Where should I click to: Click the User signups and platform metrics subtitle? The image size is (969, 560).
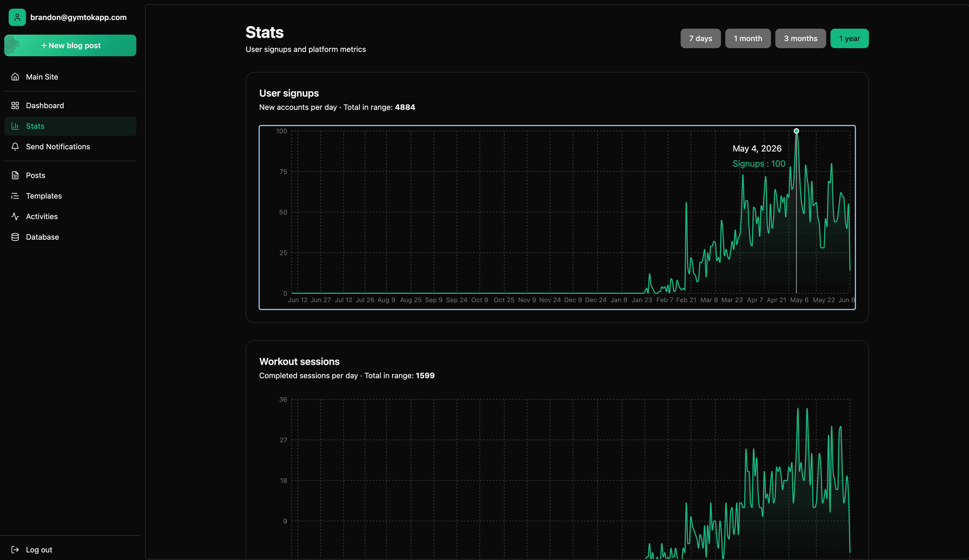coord(306,49)
